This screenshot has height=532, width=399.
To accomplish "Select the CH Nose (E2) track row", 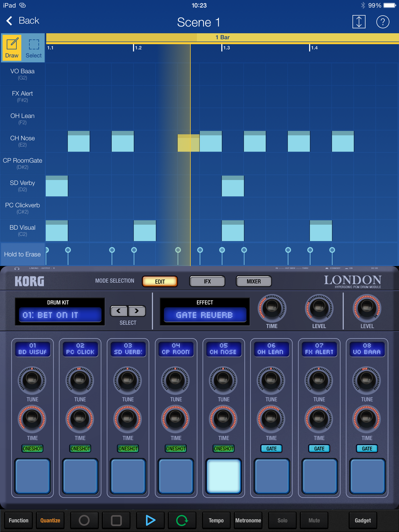I will [x=23, y=141].
